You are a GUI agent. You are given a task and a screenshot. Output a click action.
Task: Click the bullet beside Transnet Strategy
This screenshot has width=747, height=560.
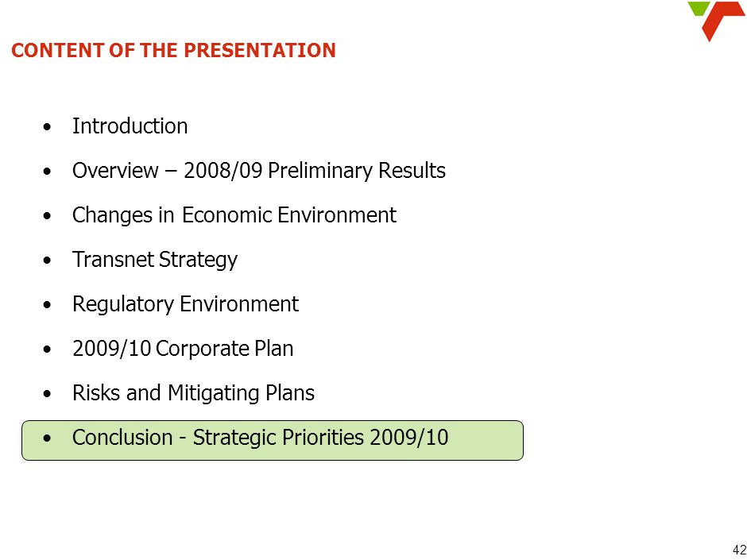47,261
